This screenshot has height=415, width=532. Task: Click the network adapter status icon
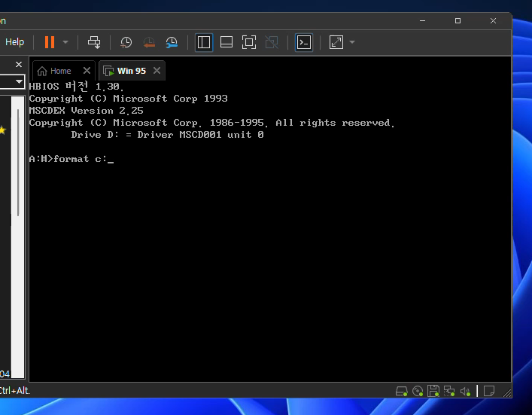point(449,391)
